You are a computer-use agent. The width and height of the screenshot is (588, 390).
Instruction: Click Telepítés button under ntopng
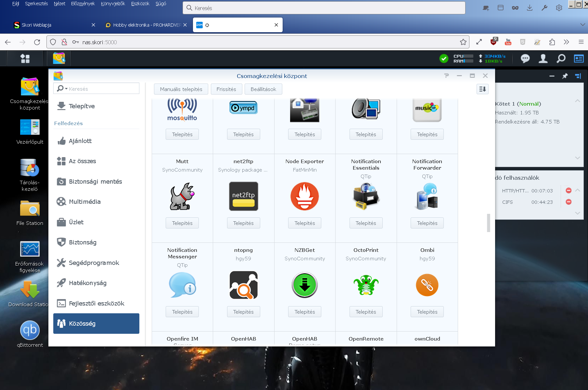tap(243, 312)
